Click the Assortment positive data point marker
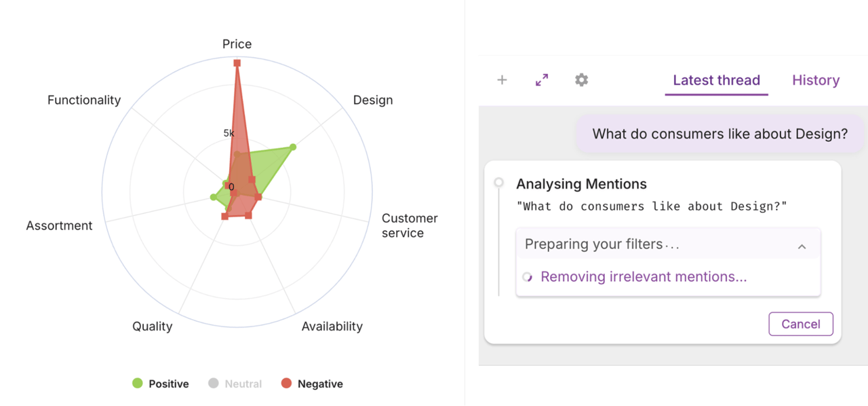Screen dimensions: 868x406 click(213, 198)
